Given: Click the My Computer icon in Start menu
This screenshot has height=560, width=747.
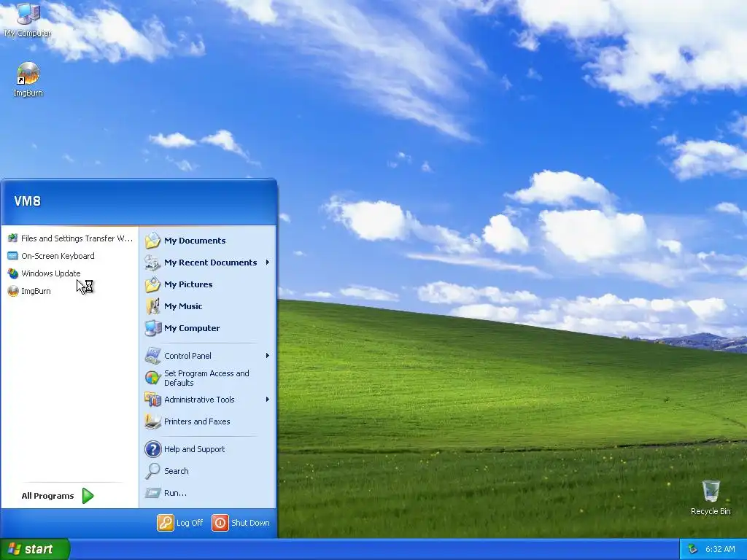Looking at the screenshot, I should (153, 328).
